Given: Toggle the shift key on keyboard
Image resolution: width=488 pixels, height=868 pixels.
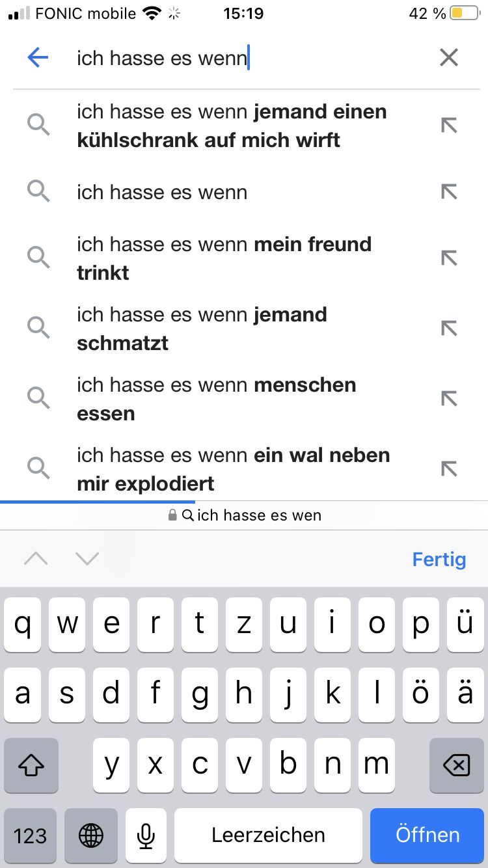Looking at the screenshot, I should [x=31, y=766].
